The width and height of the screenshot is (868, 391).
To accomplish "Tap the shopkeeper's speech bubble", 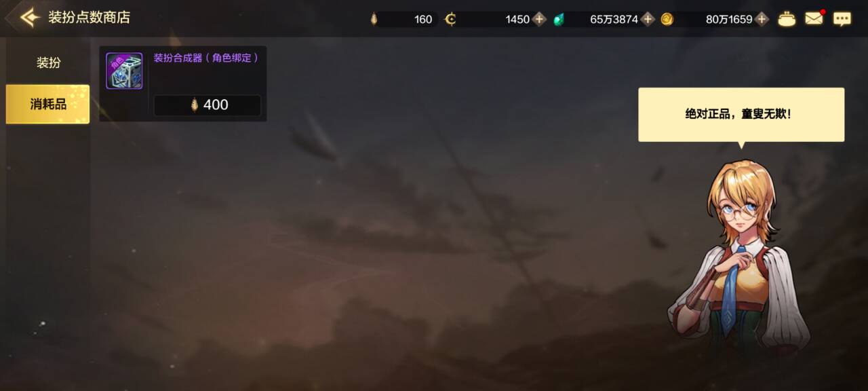I will (741, 115).
